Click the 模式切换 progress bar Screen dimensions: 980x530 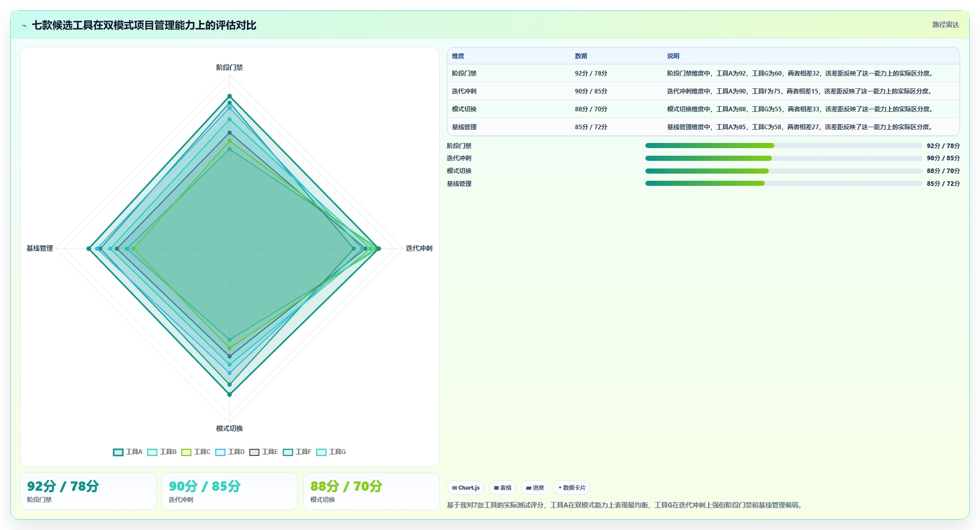[784, 171]
